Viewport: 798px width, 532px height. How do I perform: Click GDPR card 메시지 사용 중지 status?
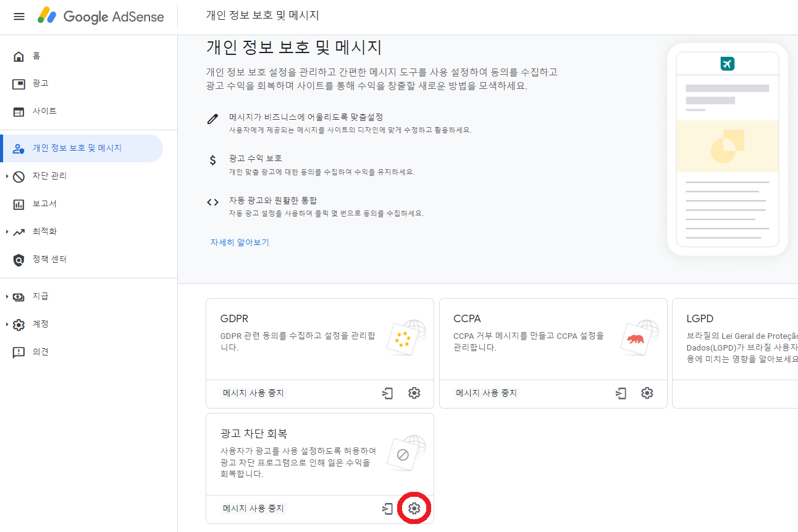[x=253, y=393]
